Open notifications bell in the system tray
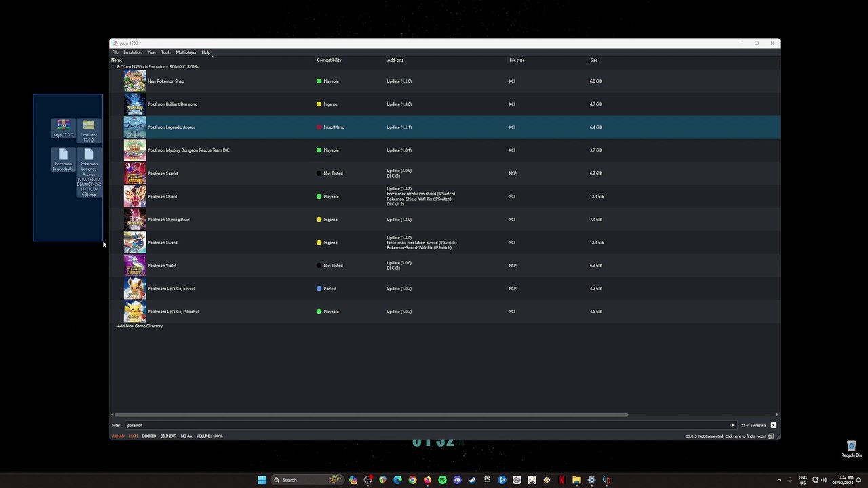This screenshot has width=868, height=488. coord(859,480)
